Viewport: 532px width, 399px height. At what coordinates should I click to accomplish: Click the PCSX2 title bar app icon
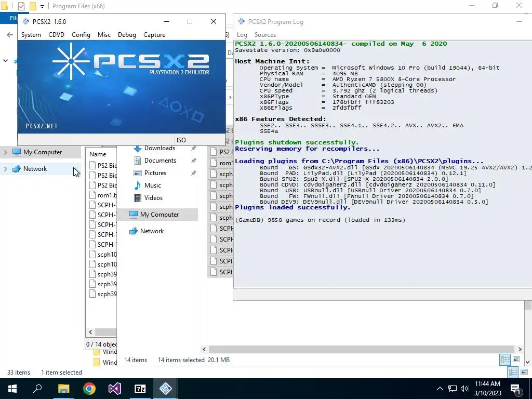point(26,21)
